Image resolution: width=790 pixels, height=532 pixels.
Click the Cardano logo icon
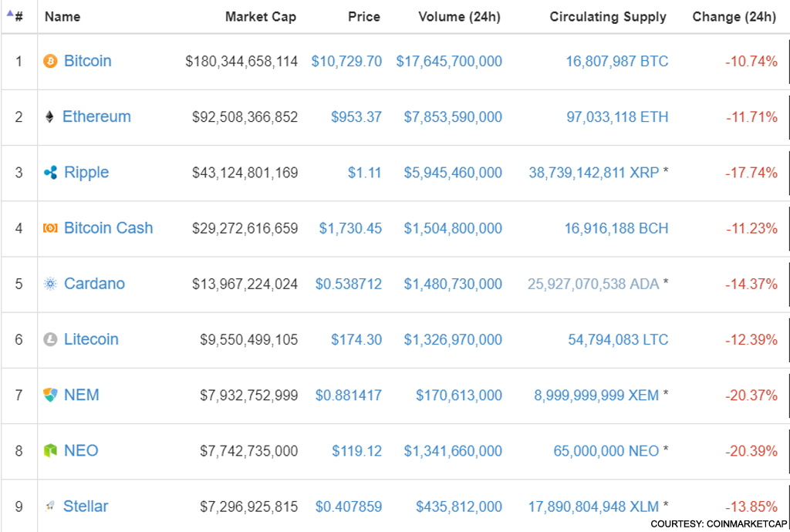point(50,284)
